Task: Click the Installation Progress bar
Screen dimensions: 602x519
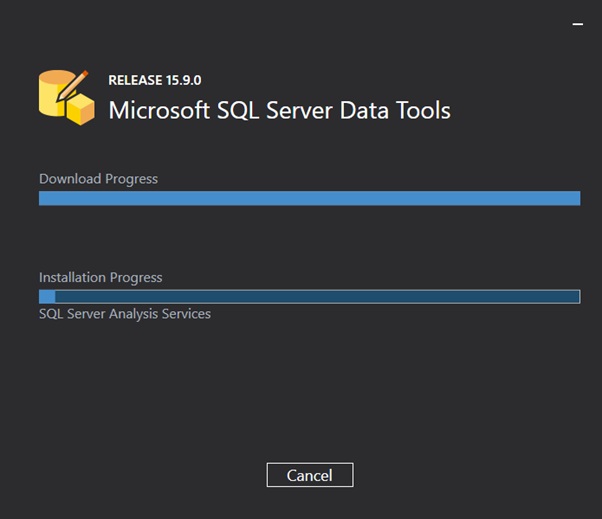Action: pos(309,297)
